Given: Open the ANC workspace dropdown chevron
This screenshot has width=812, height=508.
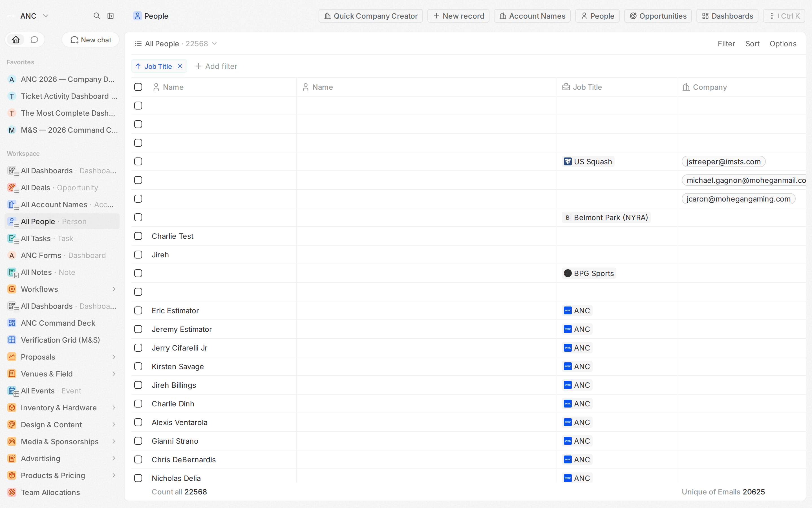Looking at the screenshot, I should pos(46,16).
